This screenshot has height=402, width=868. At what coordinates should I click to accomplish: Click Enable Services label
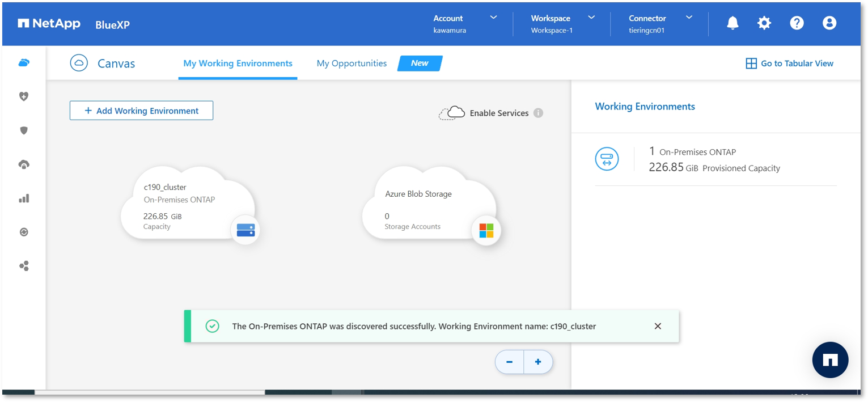499,113
